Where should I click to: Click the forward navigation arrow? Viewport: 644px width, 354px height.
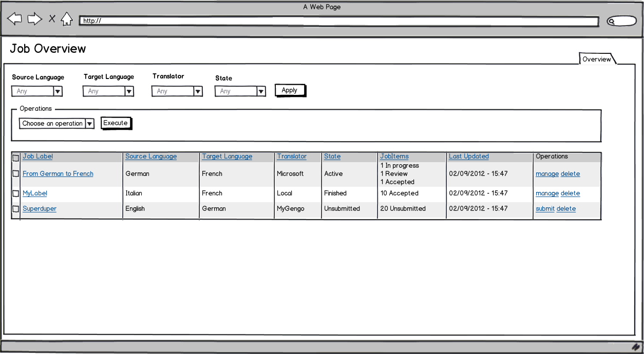[x=34, y=18]
